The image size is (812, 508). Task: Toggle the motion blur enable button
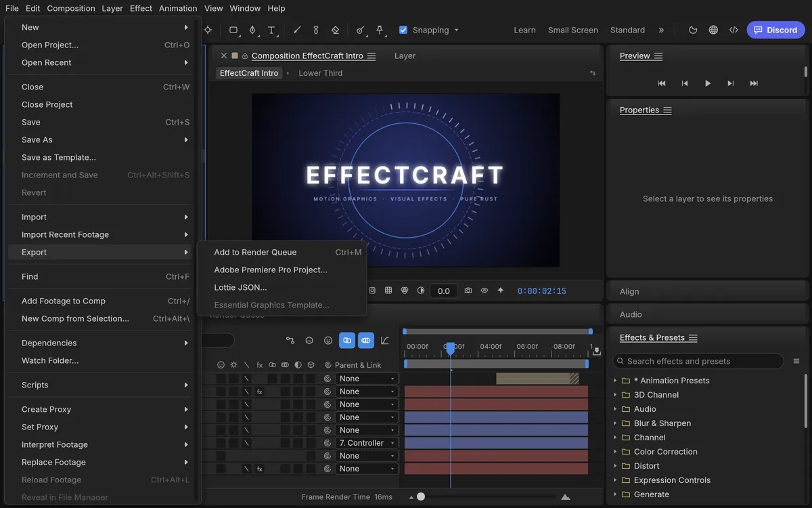click(x=366, y=340)
